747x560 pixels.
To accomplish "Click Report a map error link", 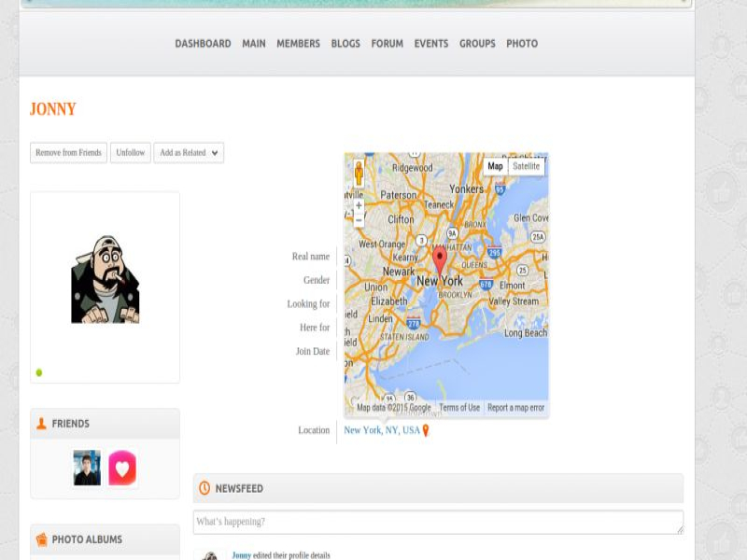I will (515, 408).
